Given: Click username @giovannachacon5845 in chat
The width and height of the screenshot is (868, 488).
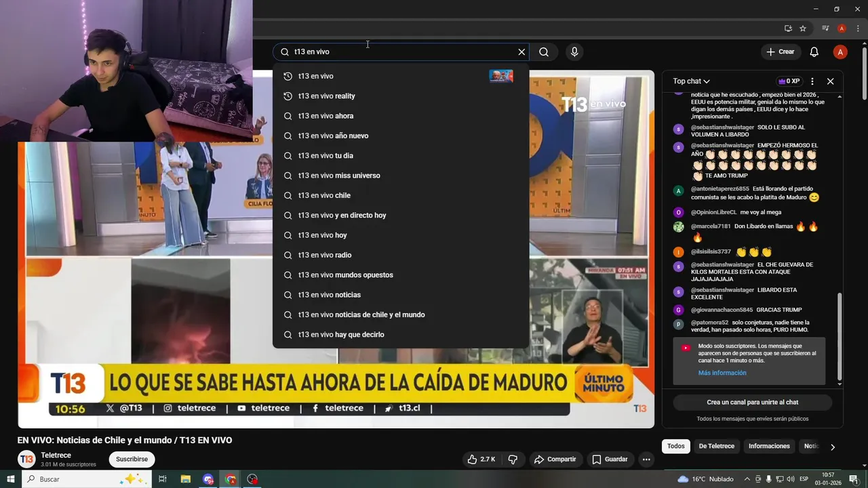Looking at the screenshot, I should 722,310.
